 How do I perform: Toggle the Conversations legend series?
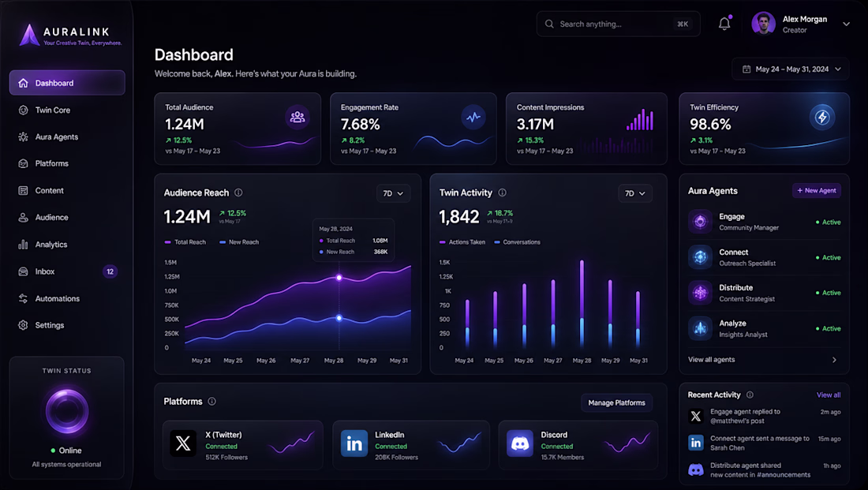(517, 242)
